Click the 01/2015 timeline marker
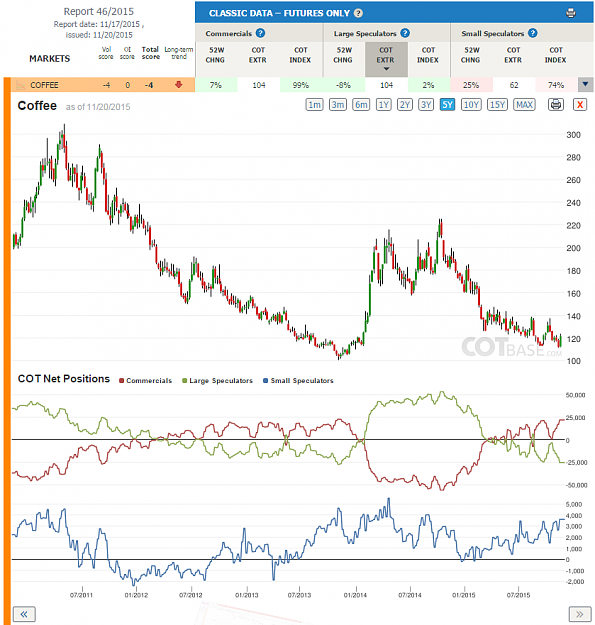595x625 pixels. click(x=464, y=595)
